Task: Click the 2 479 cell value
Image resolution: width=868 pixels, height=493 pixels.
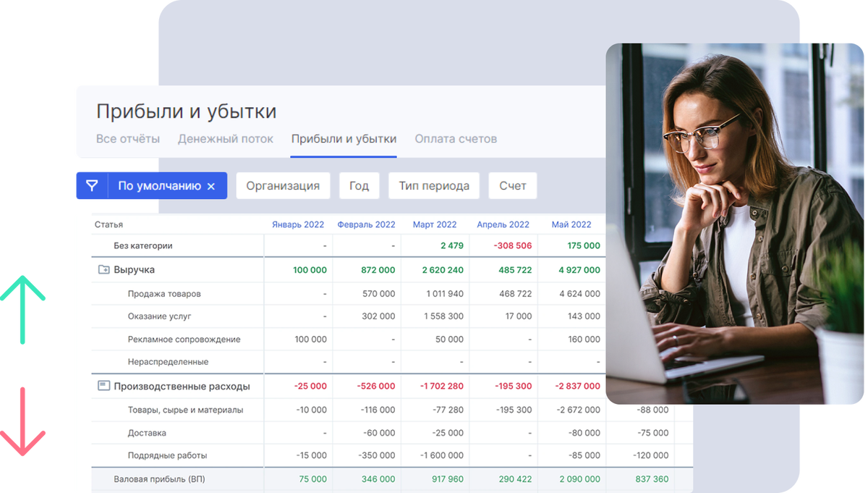Action: pos(452,245)
